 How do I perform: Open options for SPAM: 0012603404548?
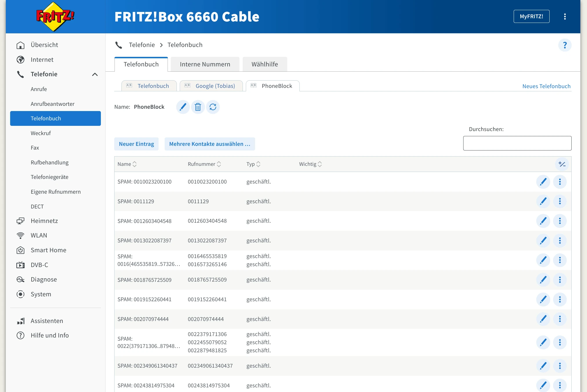pyautogui.click(x=560, y=221)
